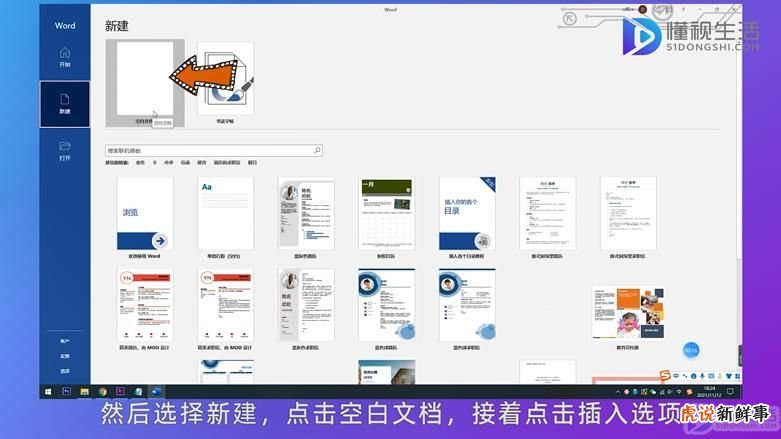Select the single-spaced blank Aa template
This screenshot has height=439, width=781.
tap(225, 213)
